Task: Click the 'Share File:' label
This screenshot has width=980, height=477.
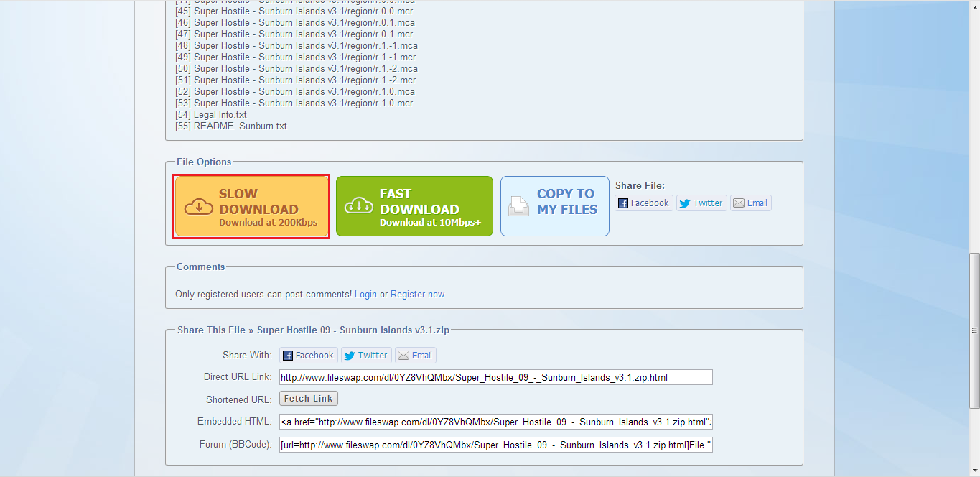Action: 640,186
